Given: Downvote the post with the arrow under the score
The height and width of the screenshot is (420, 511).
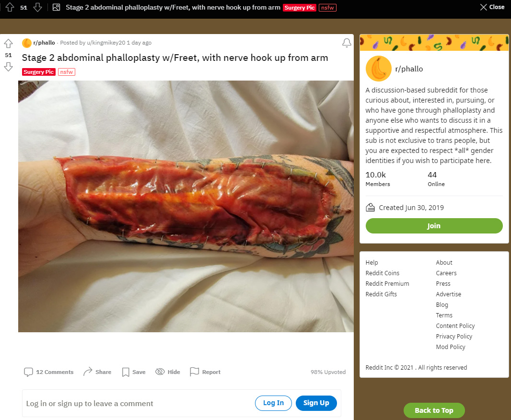Looking at the screenshot, I should pos(9,67).
